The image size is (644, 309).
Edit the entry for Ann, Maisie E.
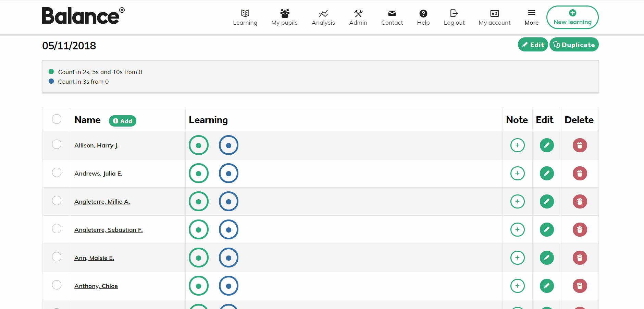tap(547, 258)
